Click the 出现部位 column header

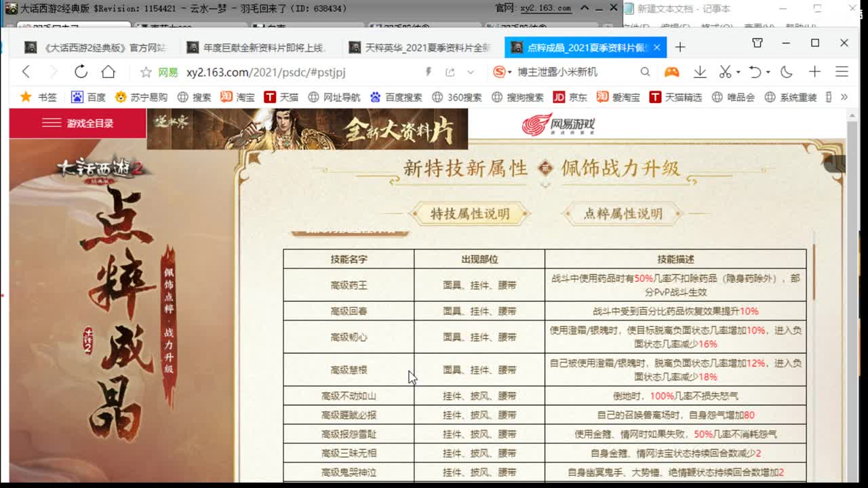pyautogui.click(x=479, y=259)
